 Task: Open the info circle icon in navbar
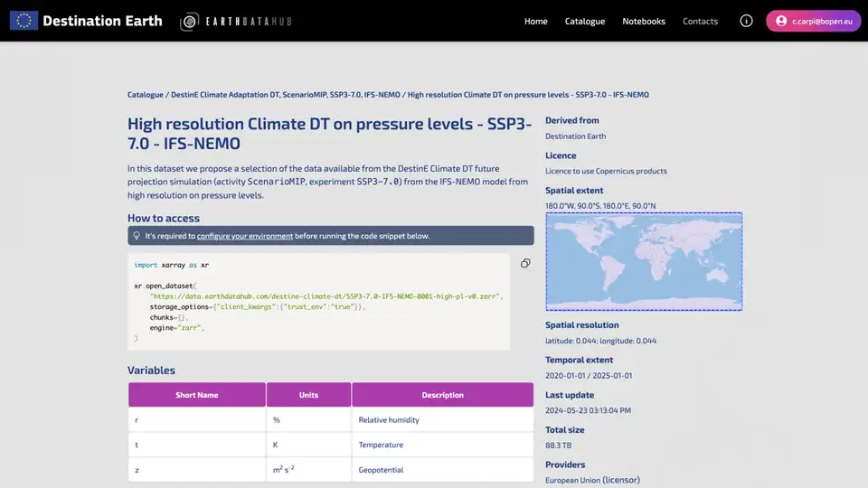(x=746, y=21)
